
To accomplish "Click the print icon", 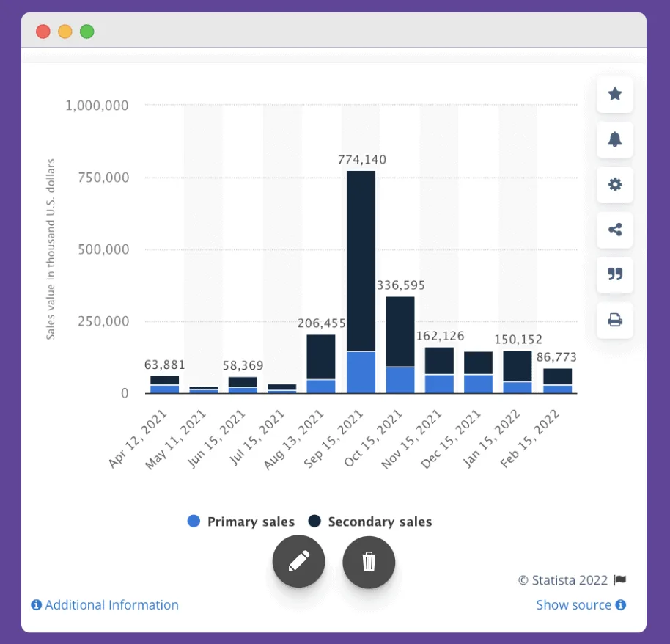I will tap(615, 320).
